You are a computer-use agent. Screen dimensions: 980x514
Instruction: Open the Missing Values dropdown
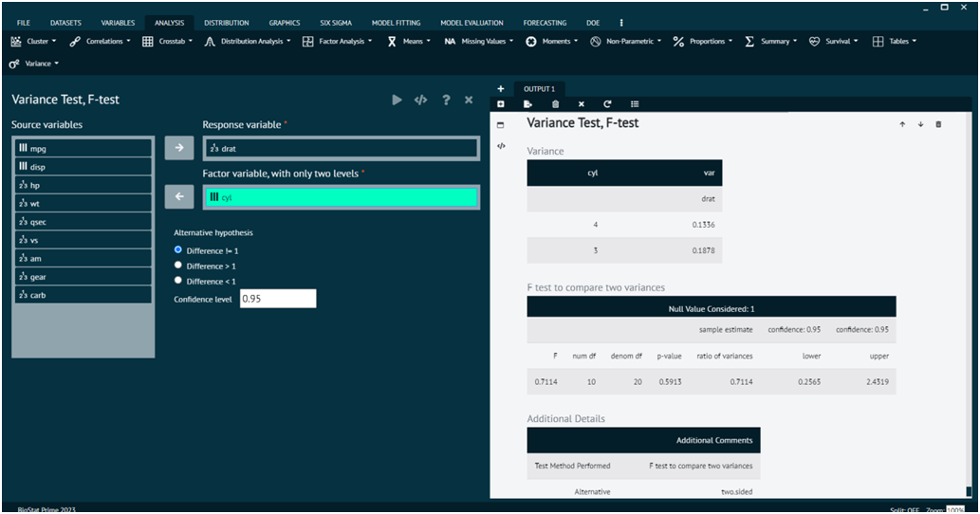click(x=479, y=41)
